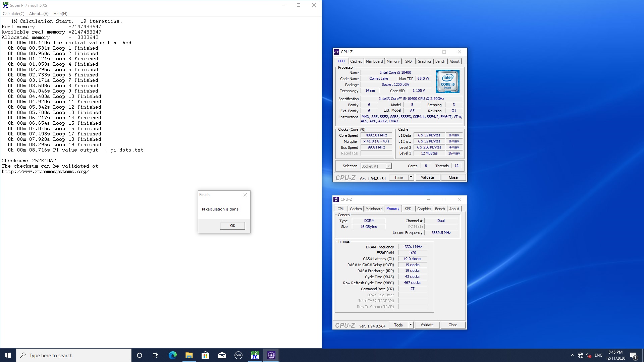The height and width of the screenshot is (362, 644).
Task: Switch to CPU-Z via the taskbar icon
Action: tap(271, 355)
